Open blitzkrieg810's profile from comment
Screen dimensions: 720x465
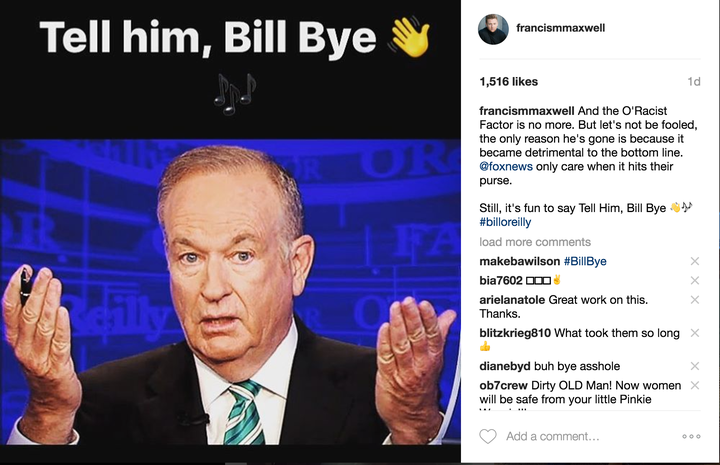click(x=515, y=333)
